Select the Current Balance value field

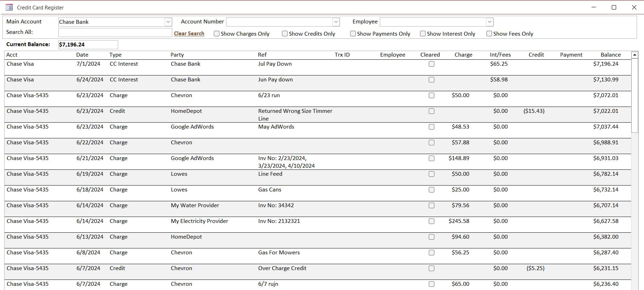tap(88, 45)
